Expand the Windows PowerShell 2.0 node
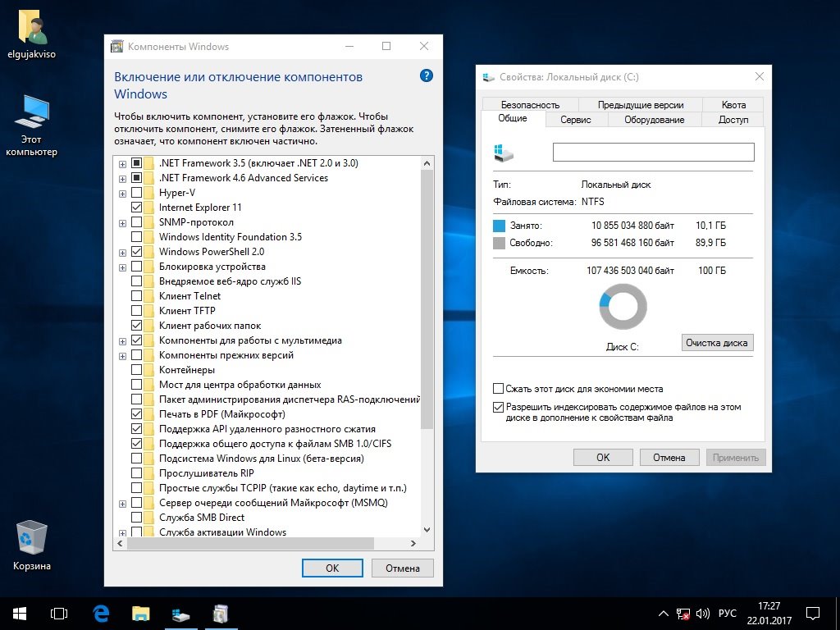Screen dimensions: 840x630 tap(122, 252)
